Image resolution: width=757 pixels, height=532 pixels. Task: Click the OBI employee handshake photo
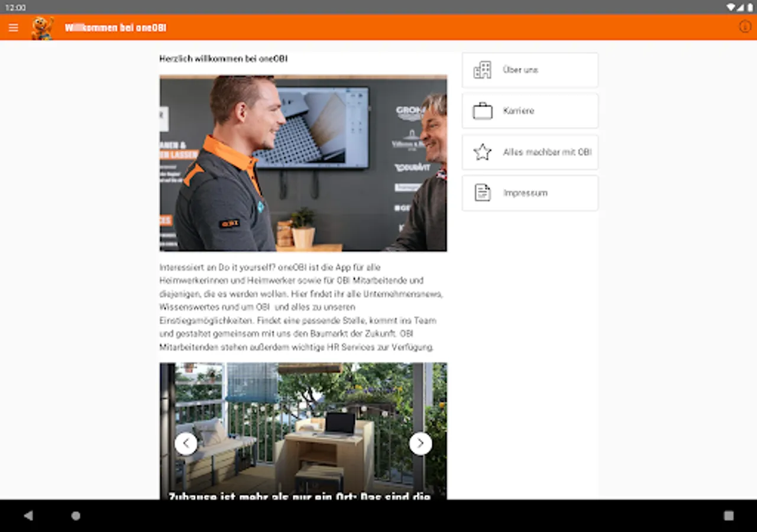tap(303, 163)
